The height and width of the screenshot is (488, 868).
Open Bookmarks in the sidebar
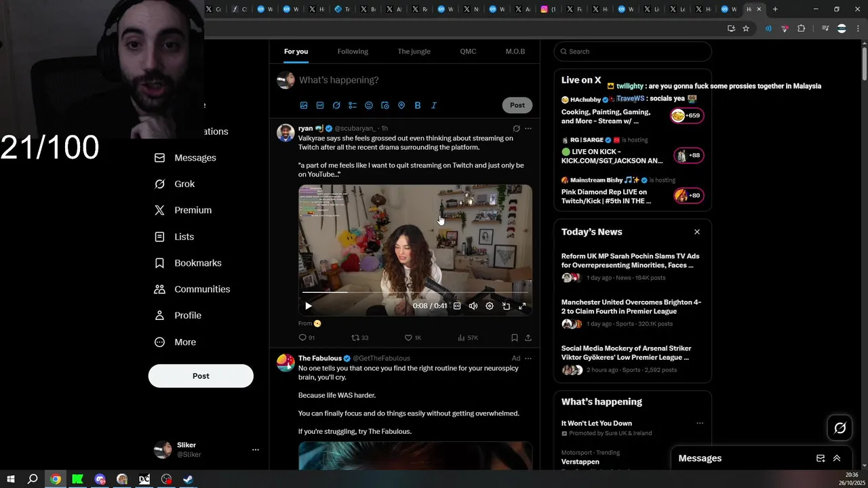pos(188,263)
